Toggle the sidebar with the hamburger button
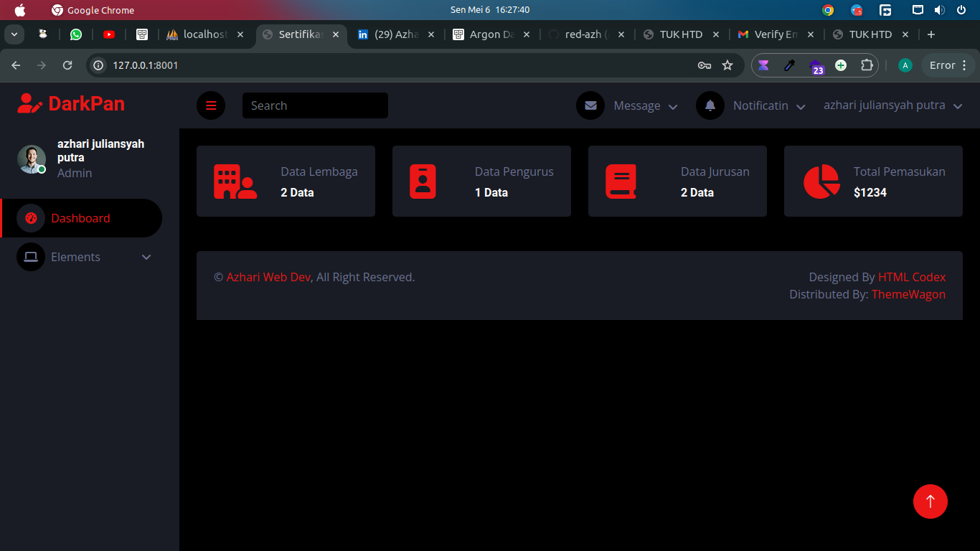The width and height of the screenshot is (980, 551). pos(211,105)
